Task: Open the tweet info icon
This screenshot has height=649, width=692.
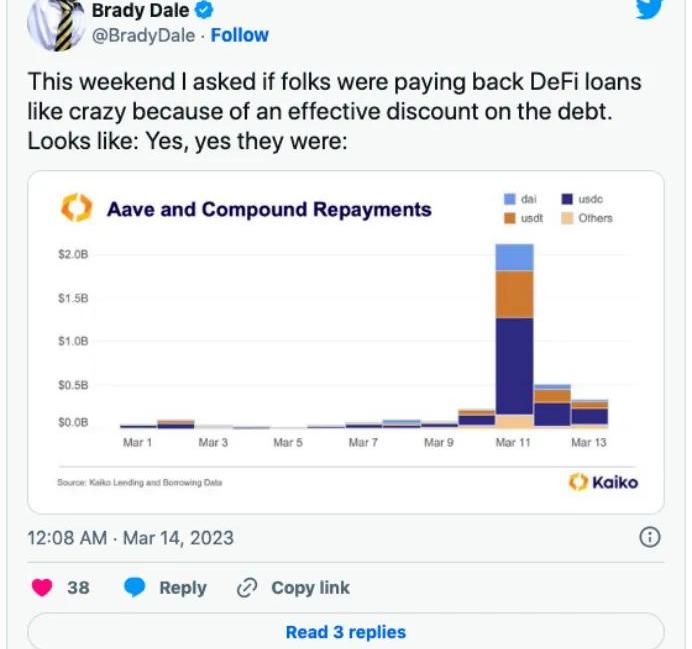Action: pos(649,538)
